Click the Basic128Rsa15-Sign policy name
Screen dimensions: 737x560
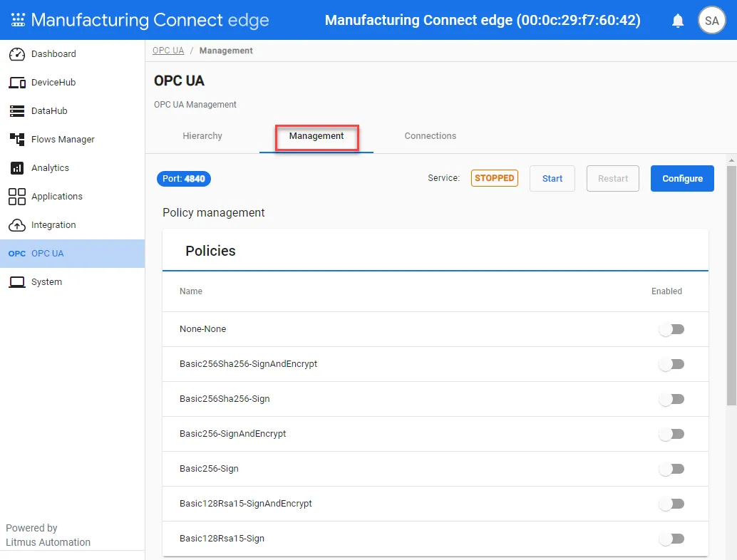[x=222, y=539]
